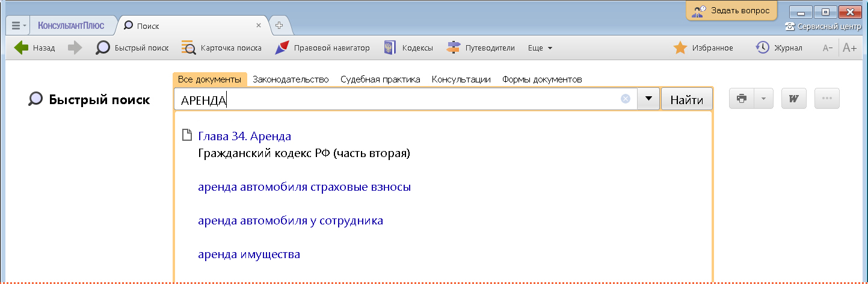Select suggestion аренда имущества
The image size is (868, 284).
(x=249, y=255)
